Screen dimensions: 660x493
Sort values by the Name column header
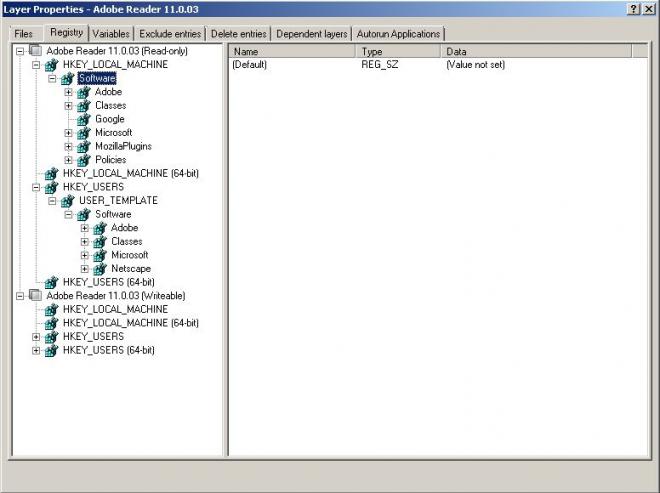pos(293,51)
